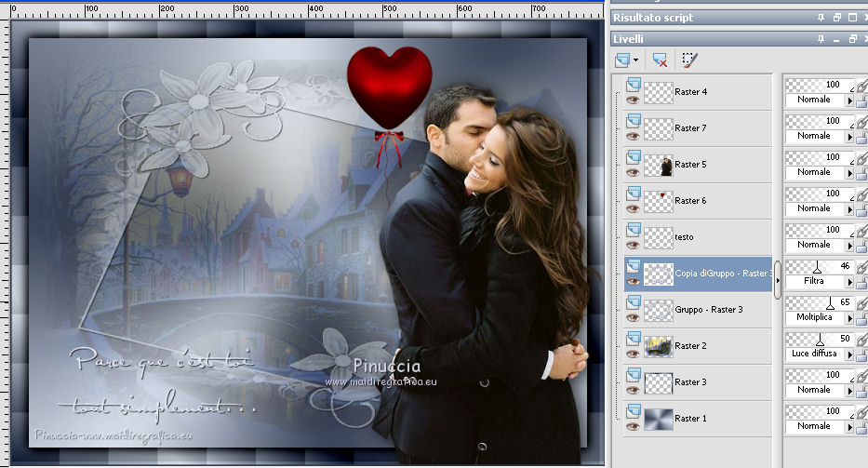
Task: Hide the testo layer
Action: (x=633, y=246)
